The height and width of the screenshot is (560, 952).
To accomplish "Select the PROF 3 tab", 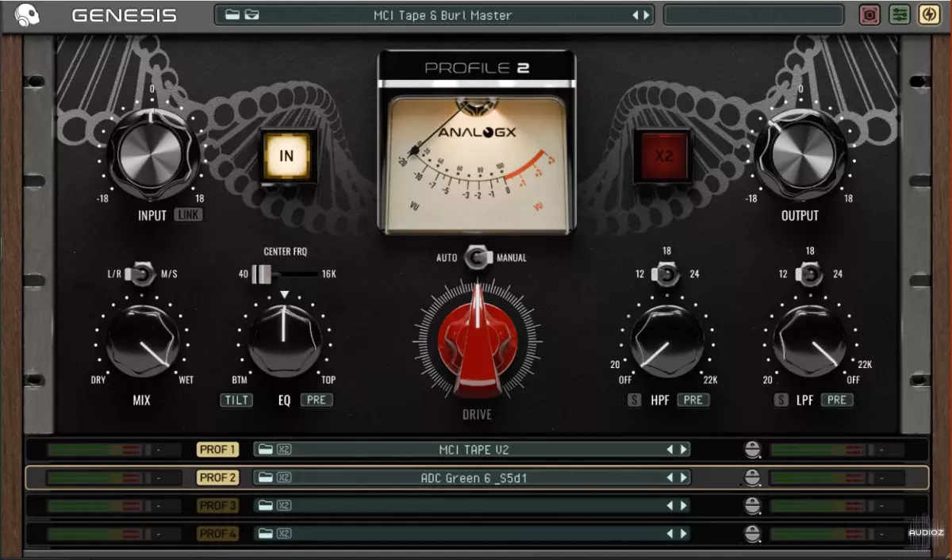I will [x=217, y=505].
